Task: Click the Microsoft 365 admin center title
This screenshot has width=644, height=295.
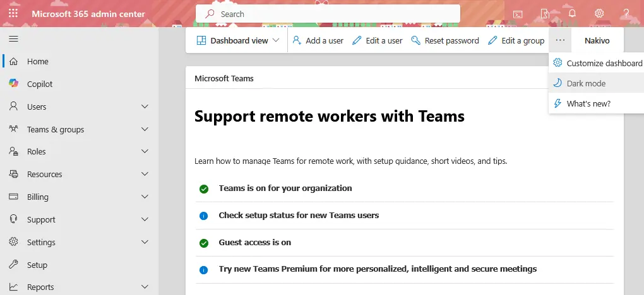Action: 88,14
